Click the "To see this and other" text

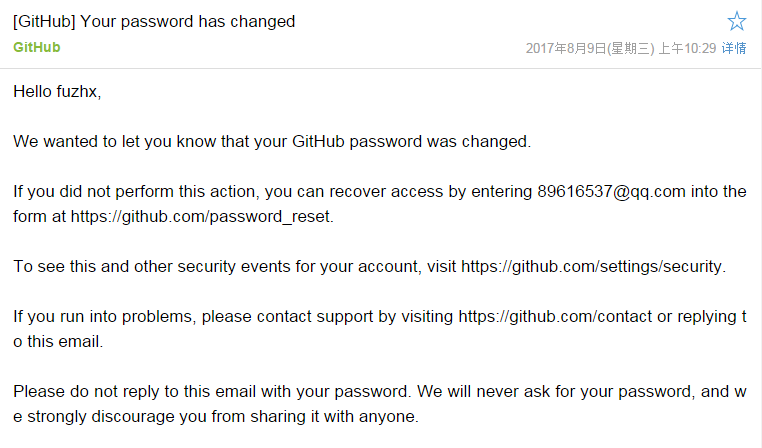(92, 266)
